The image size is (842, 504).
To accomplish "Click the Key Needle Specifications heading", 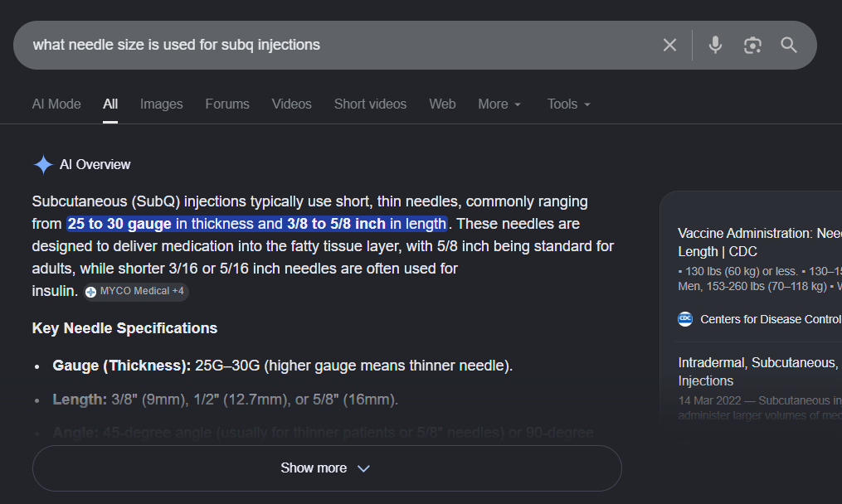I will pos(124,328).
